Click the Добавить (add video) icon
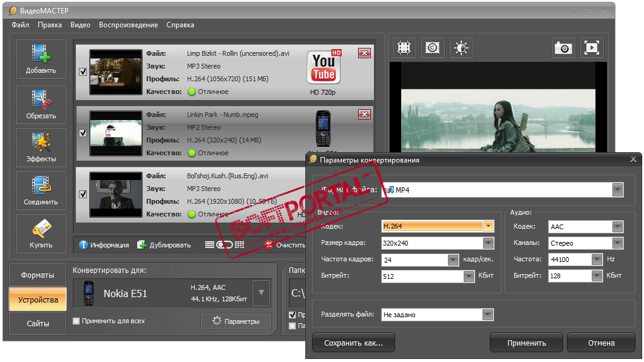Viewport: 644px width, 362px height. click(x=41, y=59)
